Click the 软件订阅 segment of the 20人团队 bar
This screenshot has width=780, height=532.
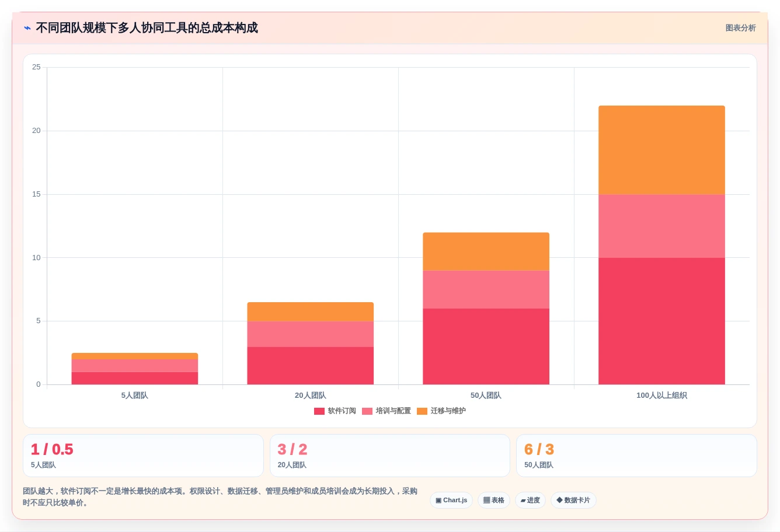click(310, 366)
